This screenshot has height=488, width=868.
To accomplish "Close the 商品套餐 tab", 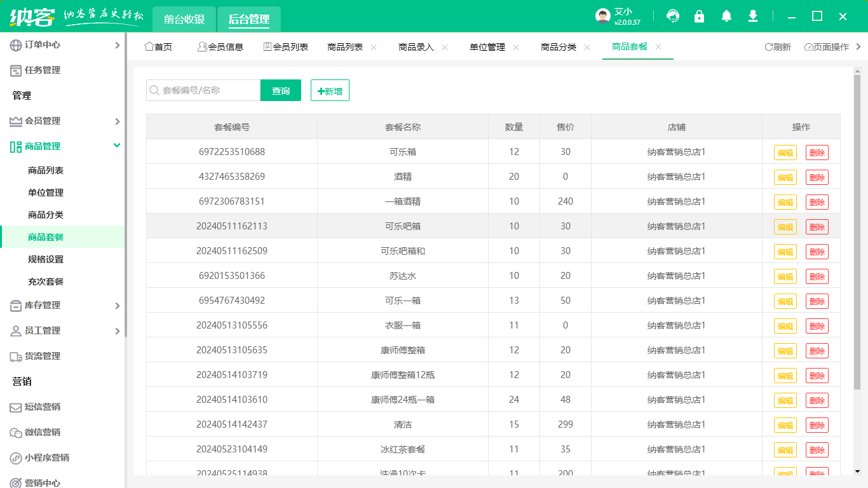I will click(x=658, y=47).
